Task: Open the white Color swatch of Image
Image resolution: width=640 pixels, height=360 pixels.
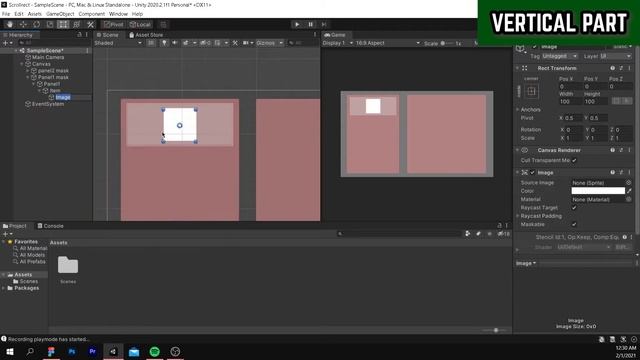Action: (598, 191)
